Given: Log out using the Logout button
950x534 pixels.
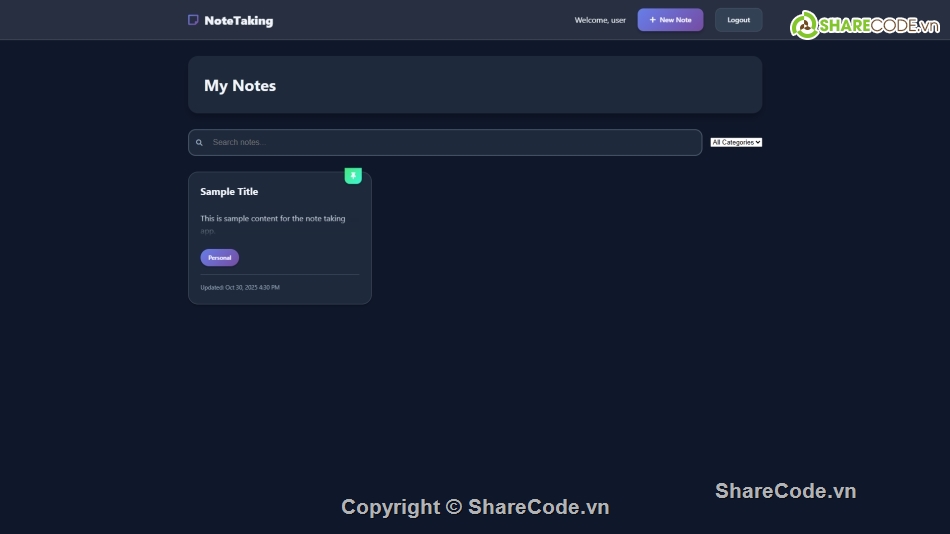Looking at the screenshot, I should point(739,20).
